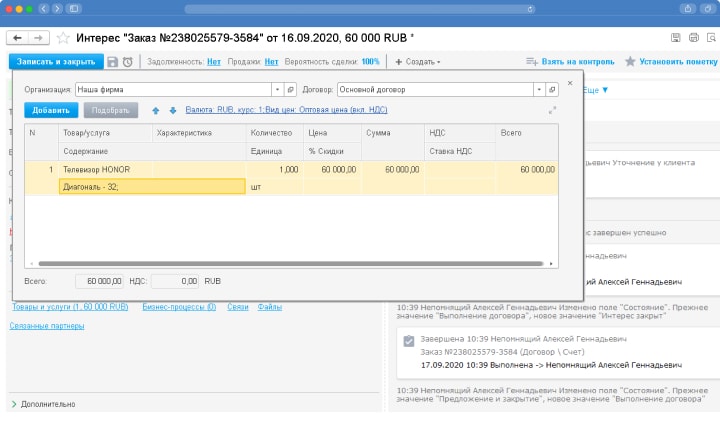Click the Записать и закрыть button

pos(55,62)
